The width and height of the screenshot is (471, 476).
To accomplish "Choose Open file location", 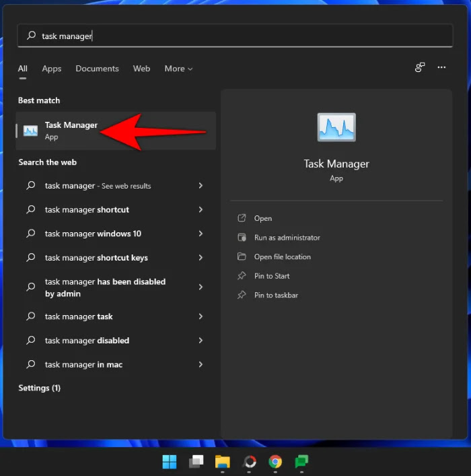I will point(282,257).
